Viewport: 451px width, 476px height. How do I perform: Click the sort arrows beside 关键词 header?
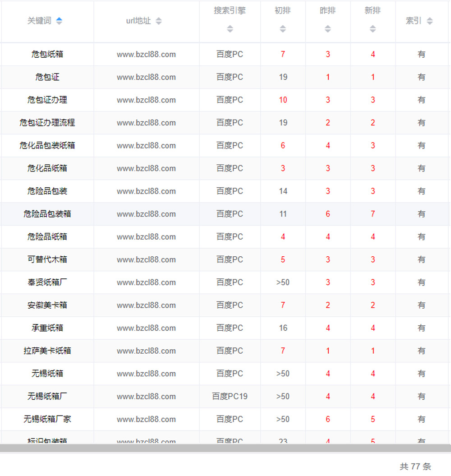(x=59, y=21)
